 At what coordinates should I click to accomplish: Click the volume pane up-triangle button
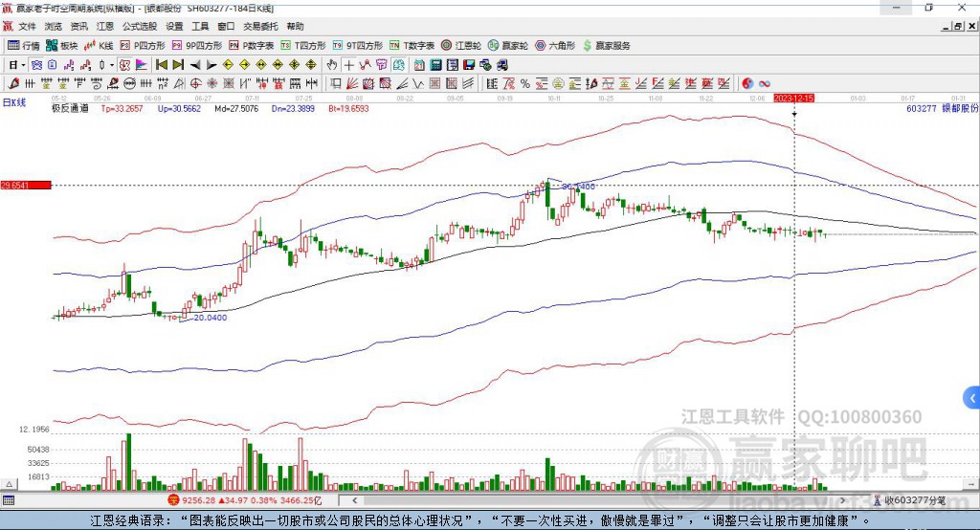point(9,484)
